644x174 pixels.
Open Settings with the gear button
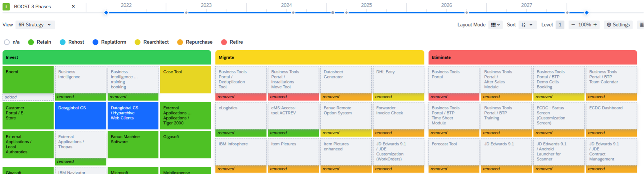[618, 25]
